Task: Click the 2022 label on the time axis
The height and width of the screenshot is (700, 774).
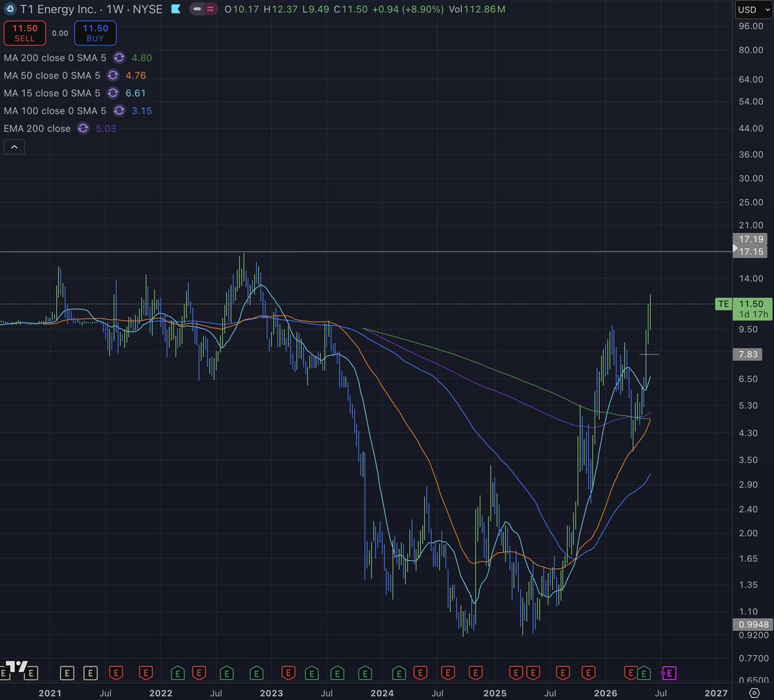Action: tap(161, 692)
